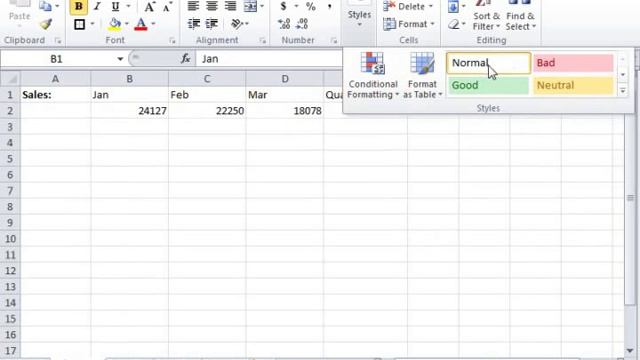The width and height of the screenshot is (640, 360).
Task: Click the formula bar containing Jan
Action: coord(269,59)
